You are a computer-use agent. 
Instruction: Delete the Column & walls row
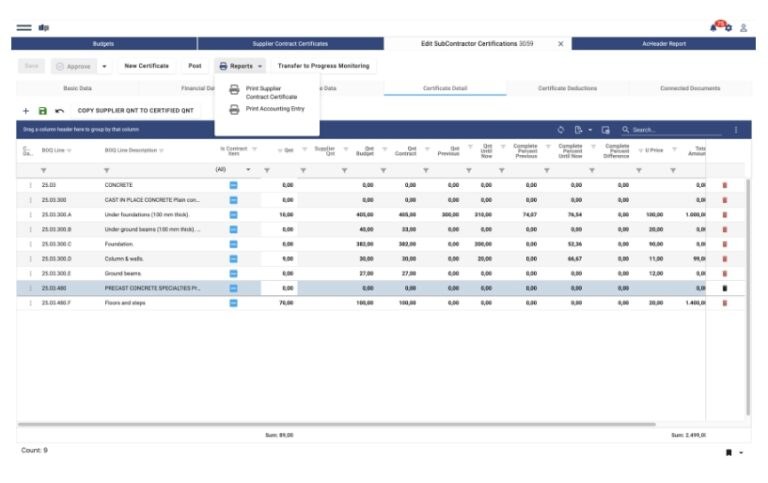point(725,259)
